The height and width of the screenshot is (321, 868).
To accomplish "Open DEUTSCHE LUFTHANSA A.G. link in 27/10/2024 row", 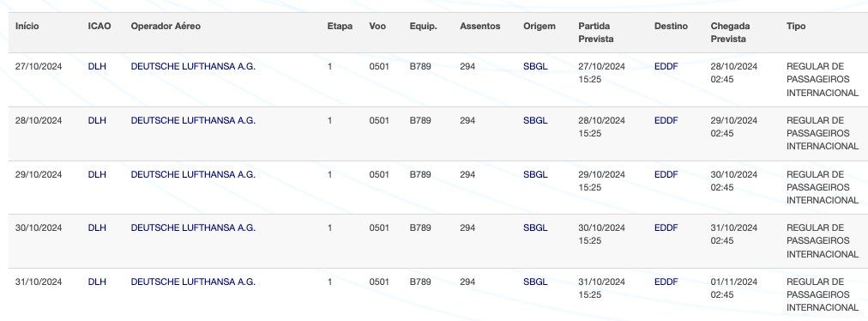I will (193, 67).
